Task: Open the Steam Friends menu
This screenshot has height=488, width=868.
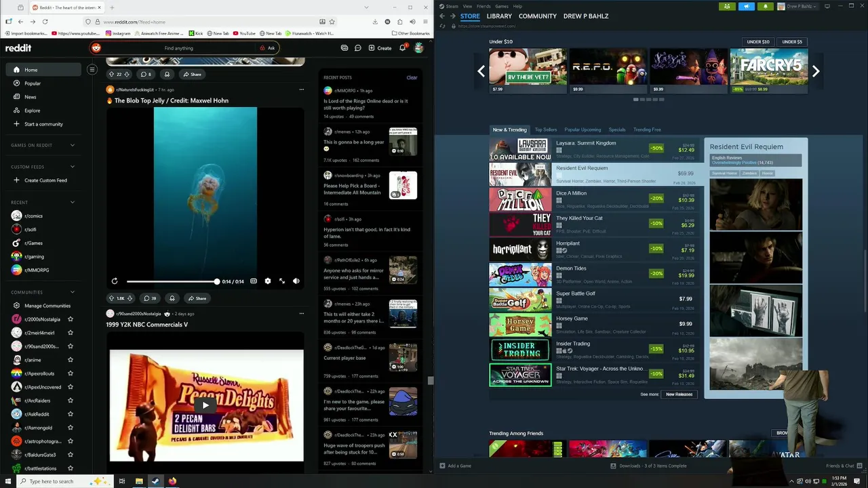Action: [x=484, y=6]
